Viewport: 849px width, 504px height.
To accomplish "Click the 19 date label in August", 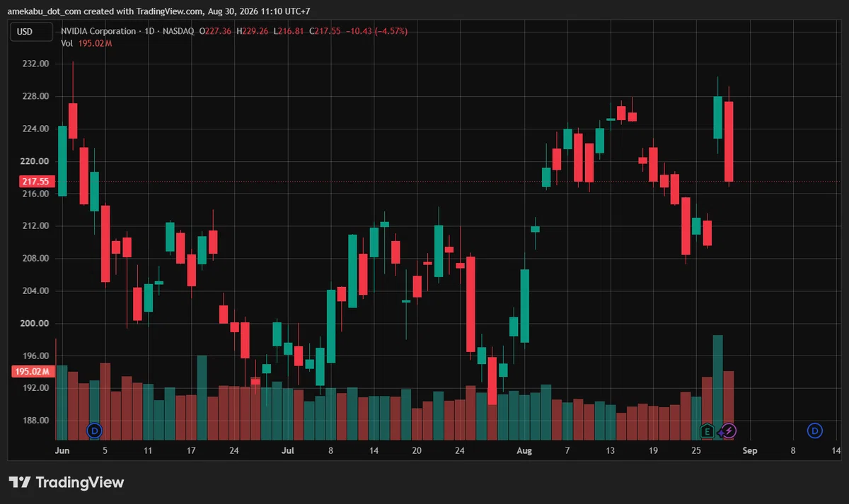I will (x=653, y=450).
